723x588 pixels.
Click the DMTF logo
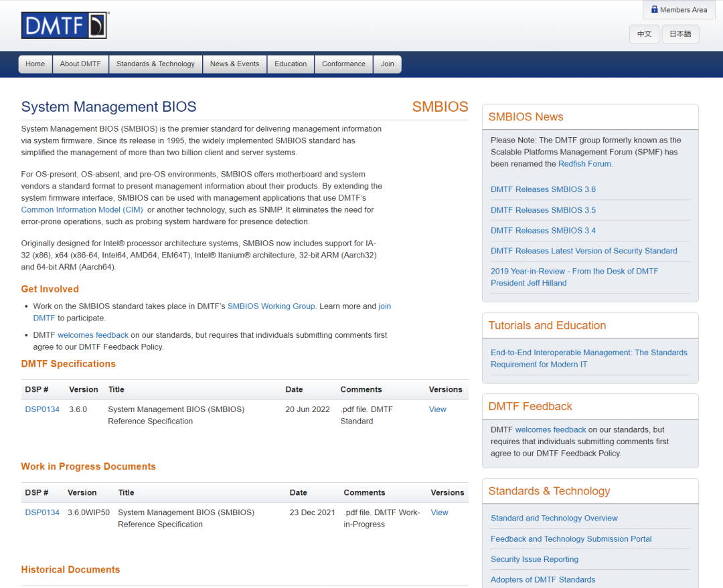click(x=64, y=25)
